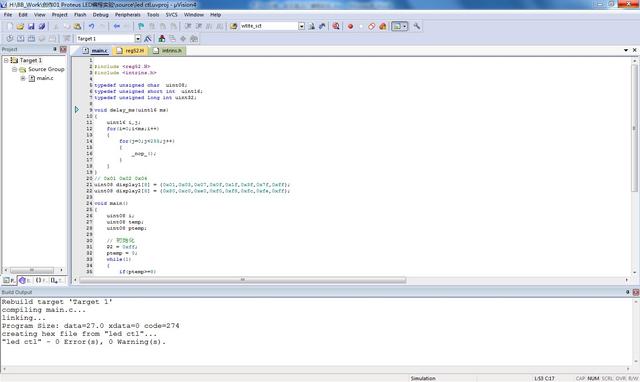Open the Project menu
This screenshot has width=640, height=382.
click(60, 15)
